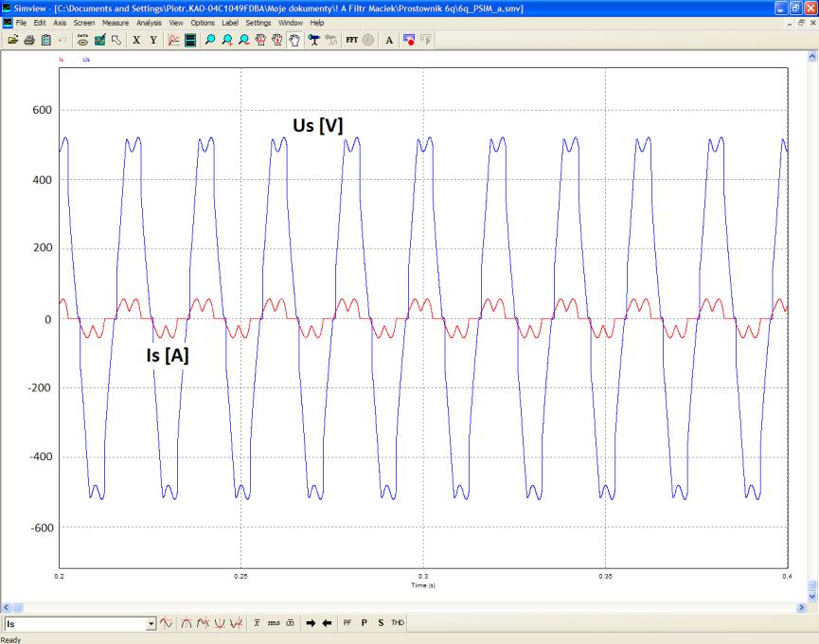Open the View menu

(176, 23)
